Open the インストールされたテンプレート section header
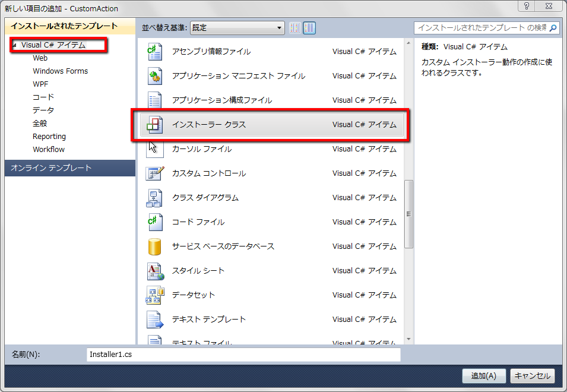This screenshot has height=392, width=567. click(70, 26)
